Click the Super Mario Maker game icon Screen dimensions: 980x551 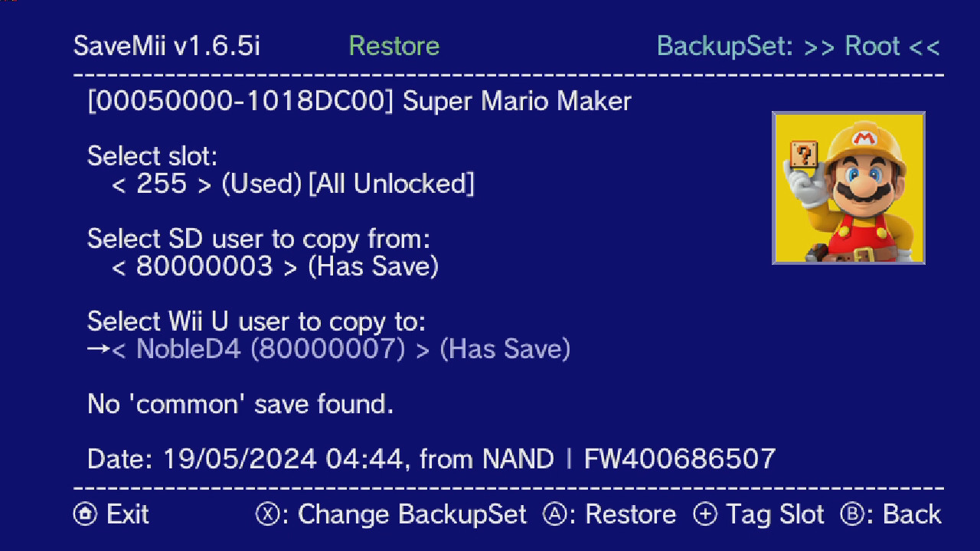848,188
